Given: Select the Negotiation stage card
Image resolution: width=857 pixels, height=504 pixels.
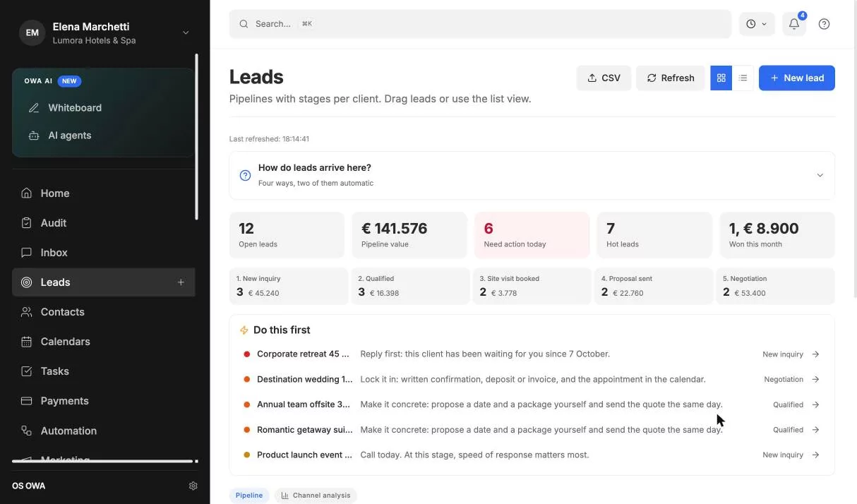Looking at the screenshot, I should pyautogui.click(x=776, y=286).
